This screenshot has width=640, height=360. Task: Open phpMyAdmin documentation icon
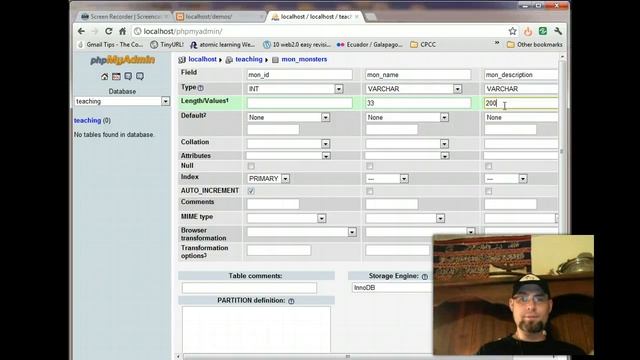(x=128, y=76)
